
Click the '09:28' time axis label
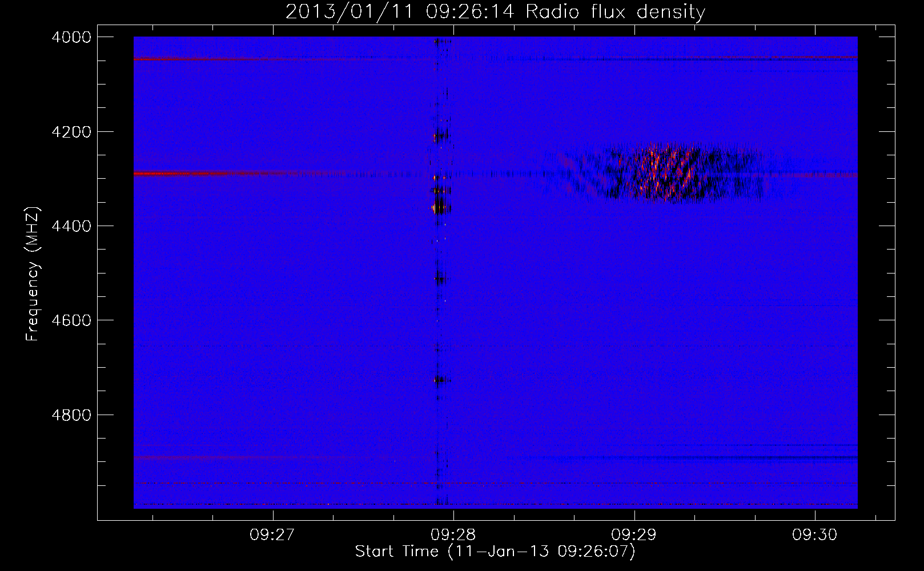[x=453, y=535]
